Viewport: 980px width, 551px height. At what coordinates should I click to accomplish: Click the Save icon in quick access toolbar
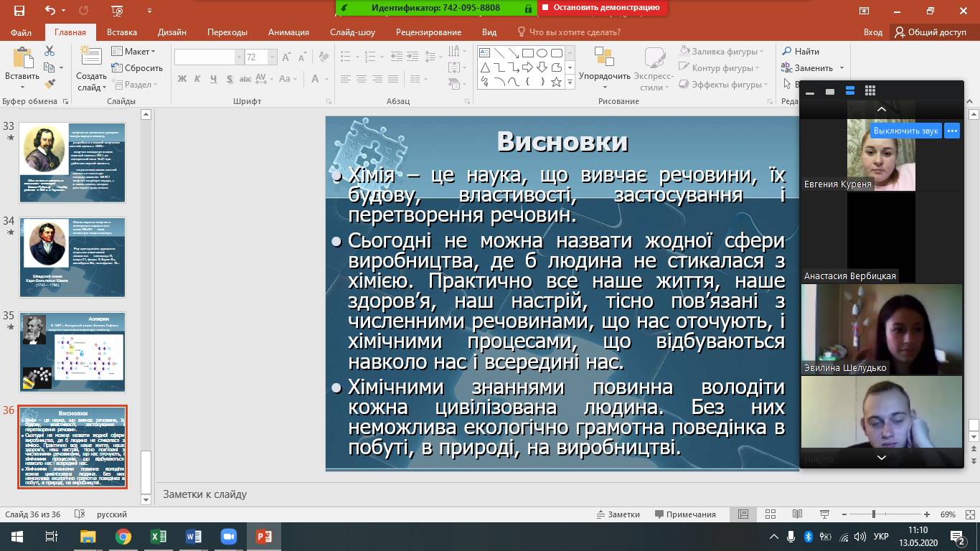coord(19,11)
